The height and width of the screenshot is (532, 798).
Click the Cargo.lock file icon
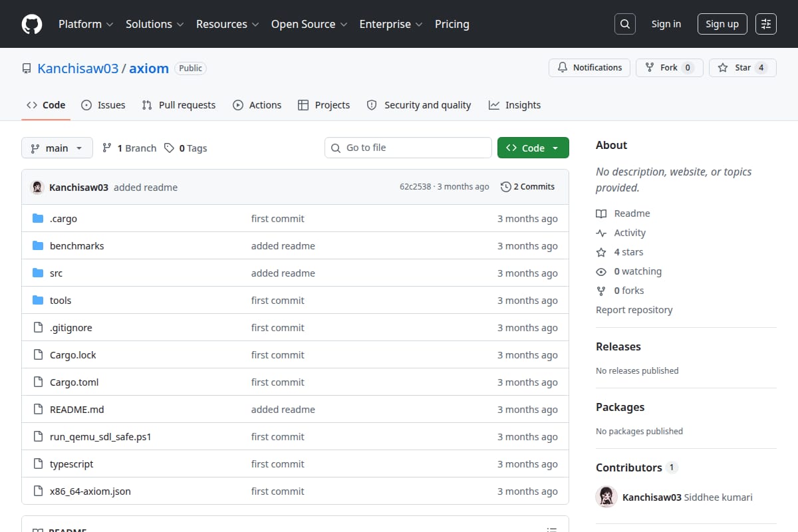[38, 355]
